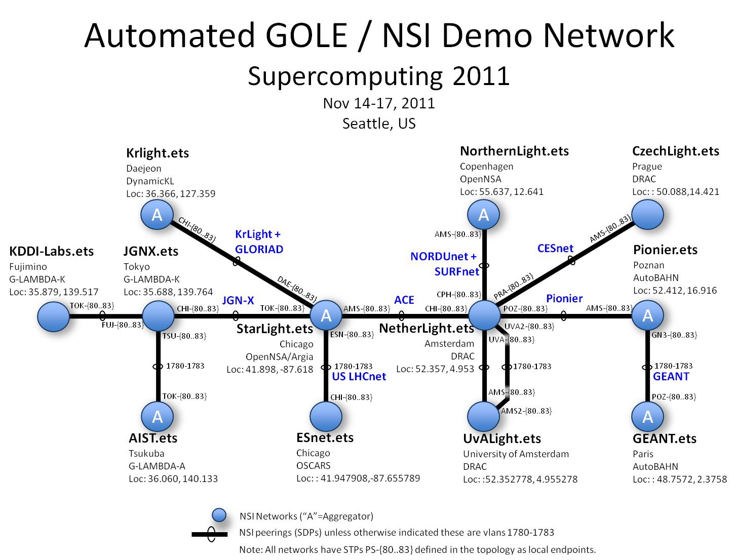Viewport: 736px width, 560px height.
Task: Click the Seattle, US location text
Action: tap(379, 124)
